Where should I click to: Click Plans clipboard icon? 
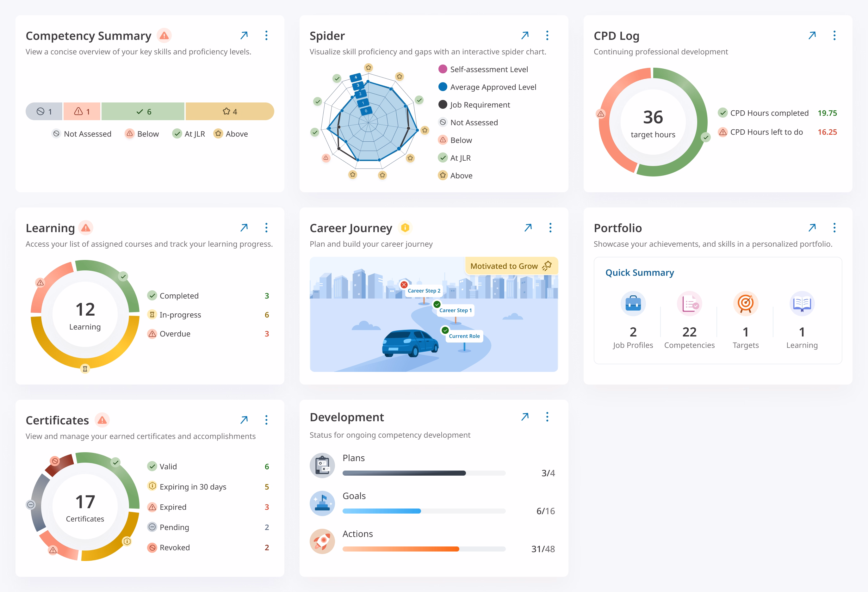pyautogui.click(x=322, y=466)
